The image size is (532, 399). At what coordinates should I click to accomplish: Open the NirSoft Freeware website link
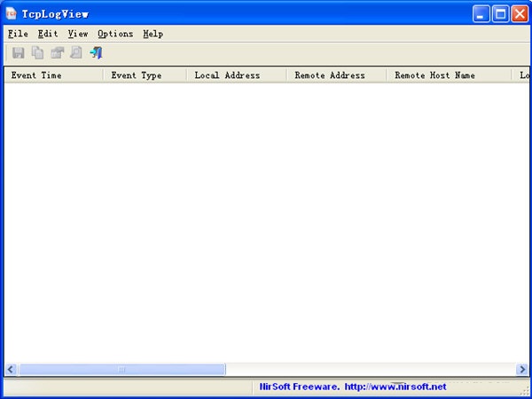click(x=353, y=387)
